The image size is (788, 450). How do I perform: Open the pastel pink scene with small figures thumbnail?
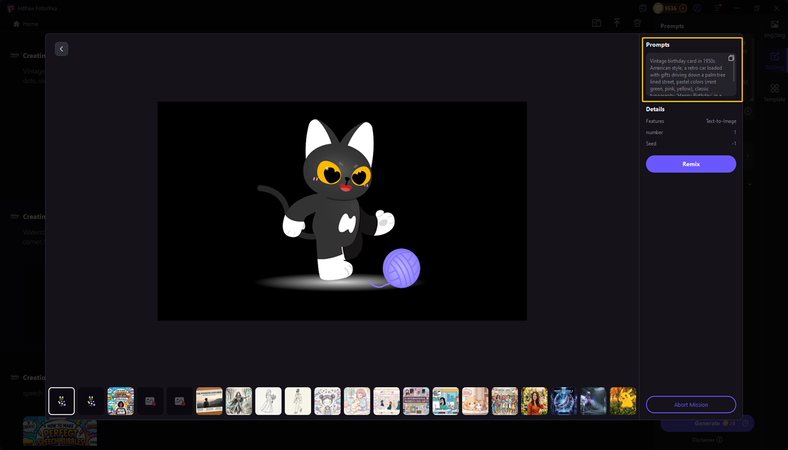coord(386,401)
